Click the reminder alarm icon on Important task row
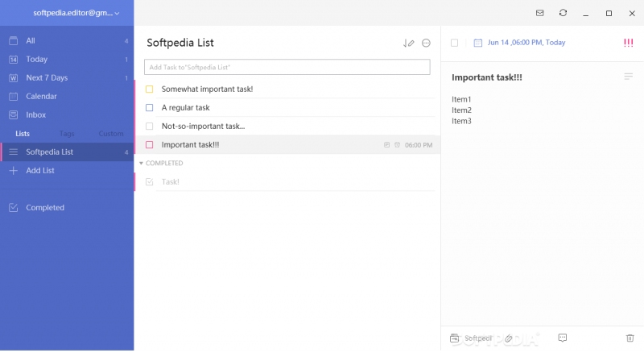 click(397, 145)
